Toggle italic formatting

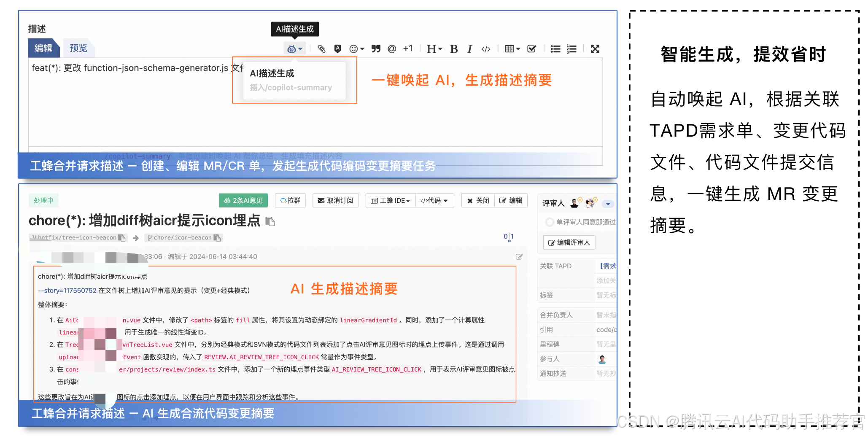coord(469,49)
